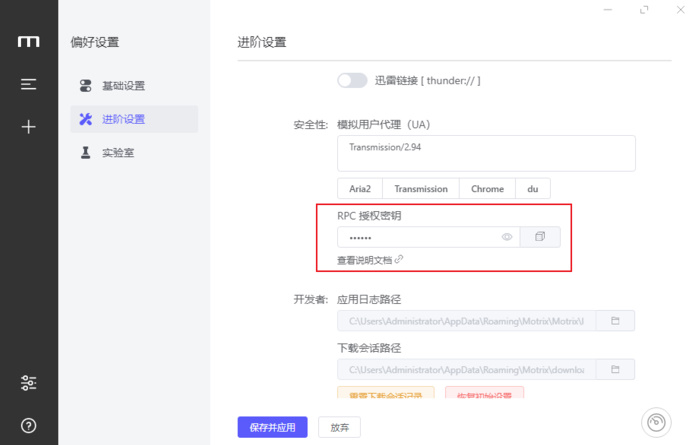Show RPC secret with eye icon
This screenshot has height=445, width=691.
click(x=507, y=237)
